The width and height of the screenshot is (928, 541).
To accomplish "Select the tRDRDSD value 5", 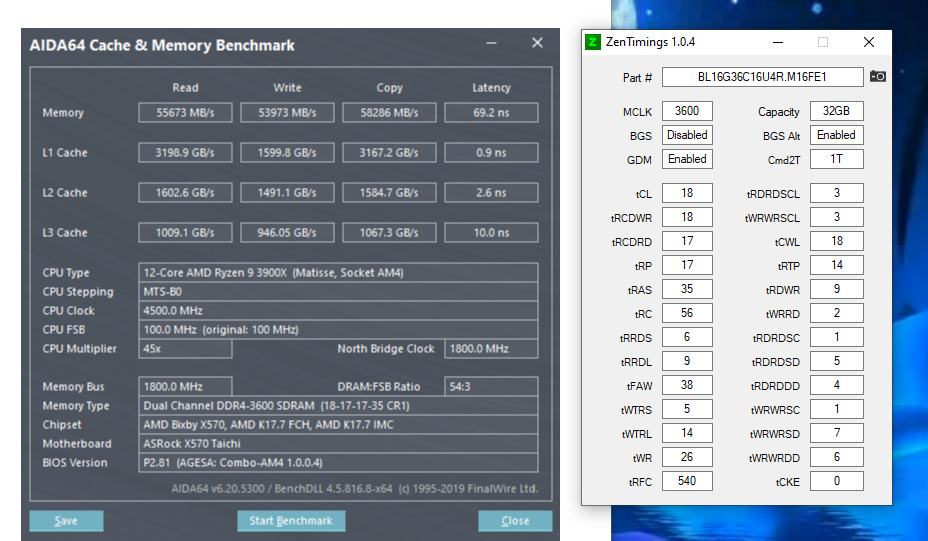I will [x=836, y=361].
